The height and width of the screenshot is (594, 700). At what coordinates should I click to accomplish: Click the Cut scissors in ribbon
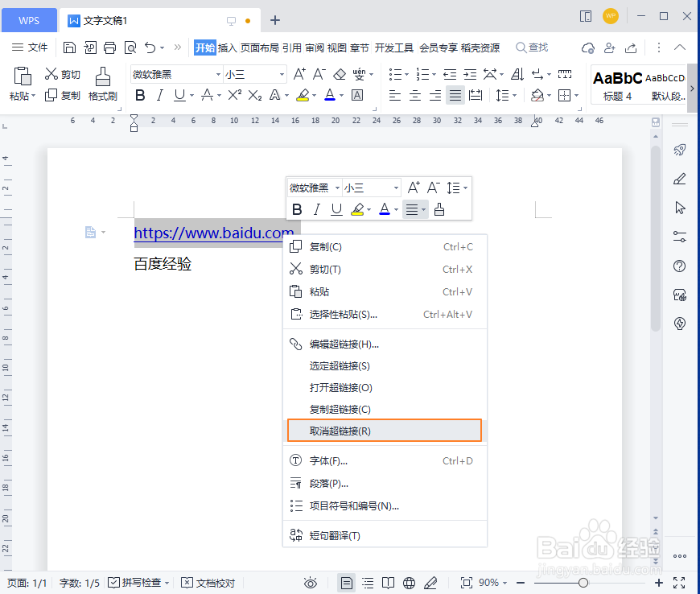click(x=51, y=74)
